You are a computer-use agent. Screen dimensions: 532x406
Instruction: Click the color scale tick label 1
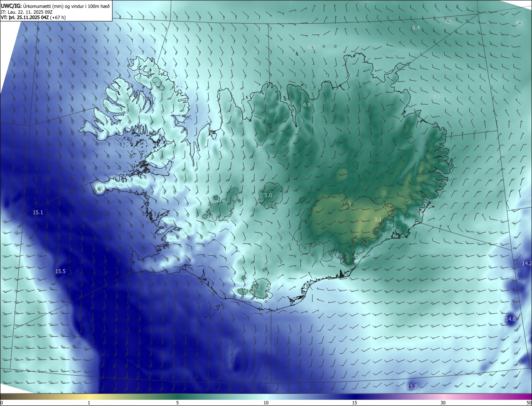tap(89, 403)
